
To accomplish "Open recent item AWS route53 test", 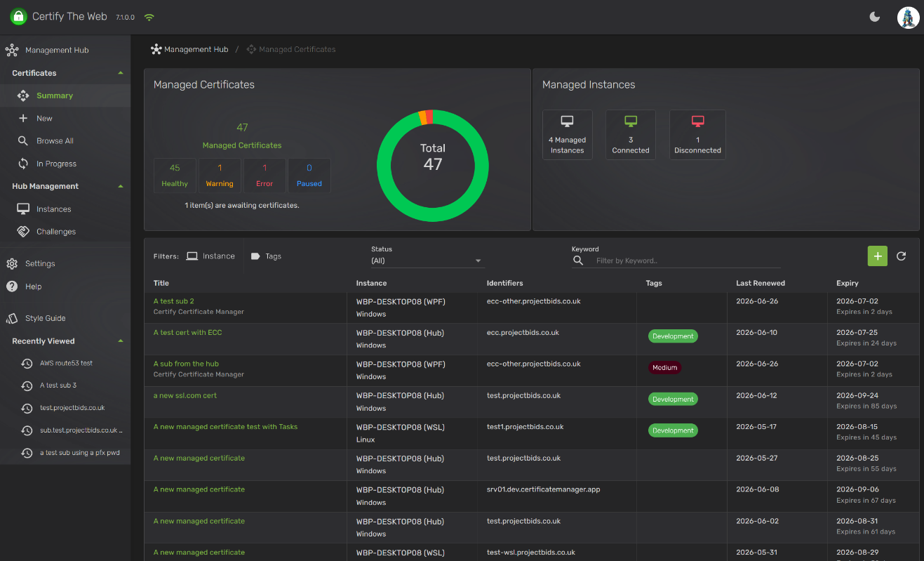I will pyautogui.click(x=66, y=363).
